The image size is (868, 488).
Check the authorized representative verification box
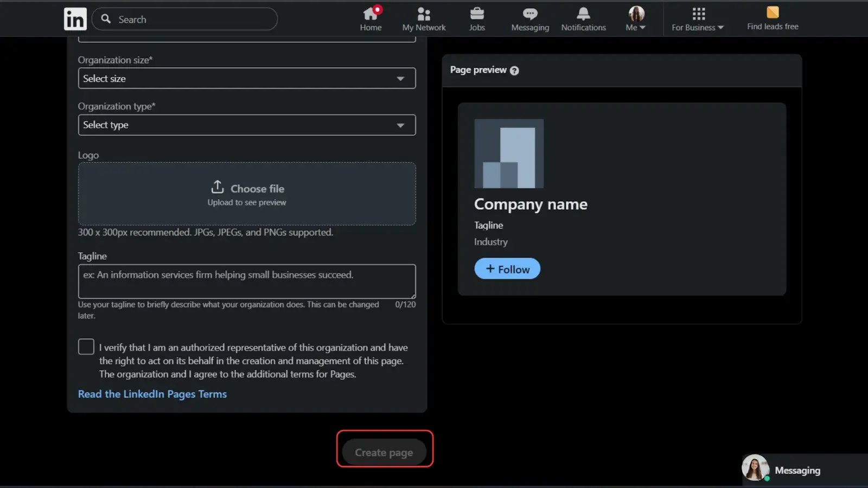tap(86, 346)
